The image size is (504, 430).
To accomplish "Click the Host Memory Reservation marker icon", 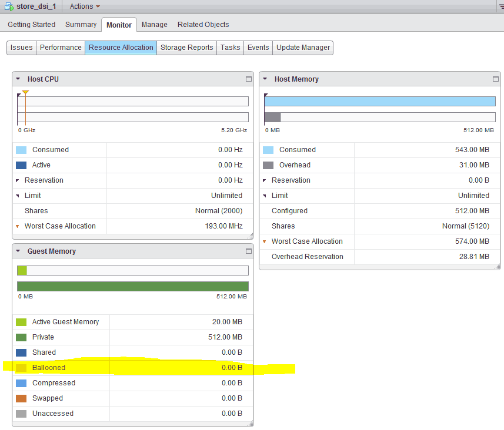I will point(265,180).
